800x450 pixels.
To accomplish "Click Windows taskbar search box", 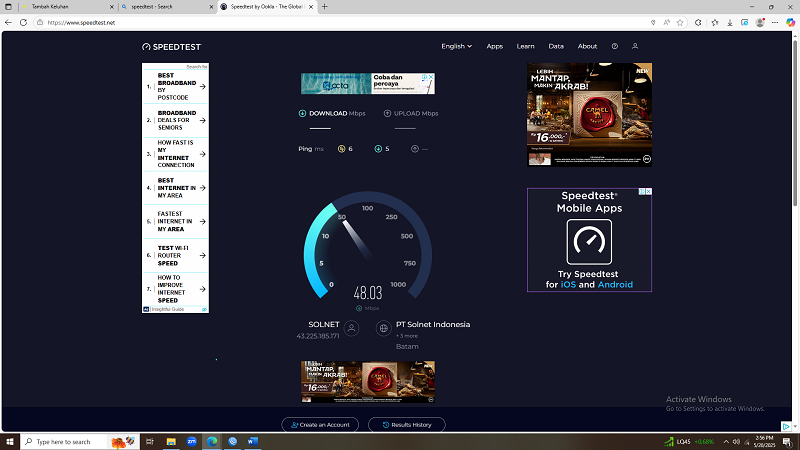I will coord(80,441).
